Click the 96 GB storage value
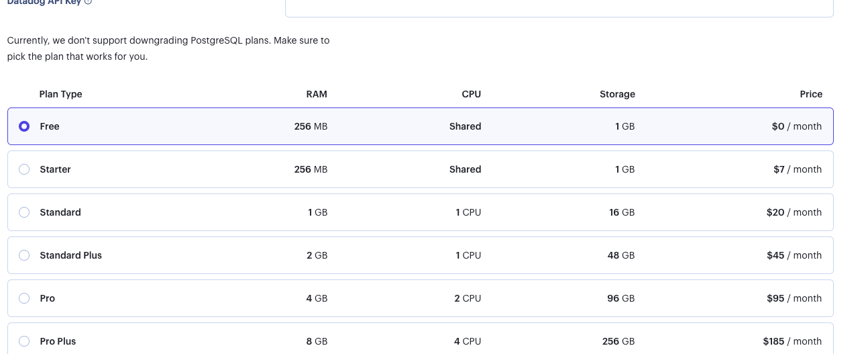The height and width of the screenshot is (354, 868). (620, 298)
